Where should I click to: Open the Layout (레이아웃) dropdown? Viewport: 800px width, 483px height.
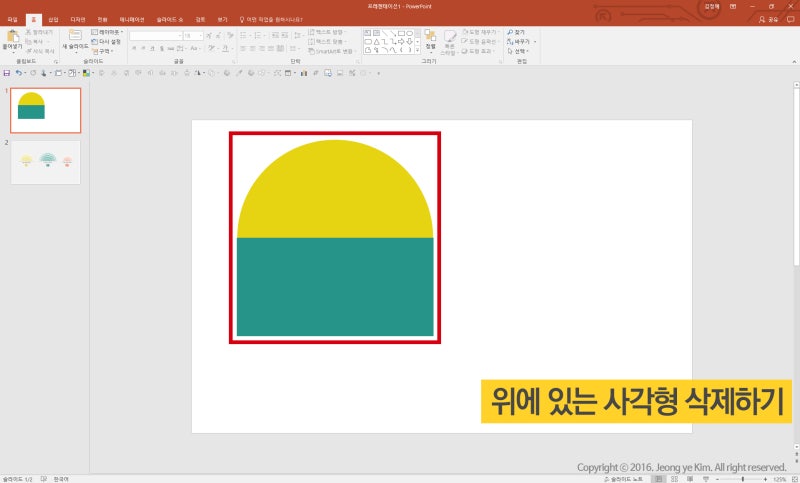(107, 32)
